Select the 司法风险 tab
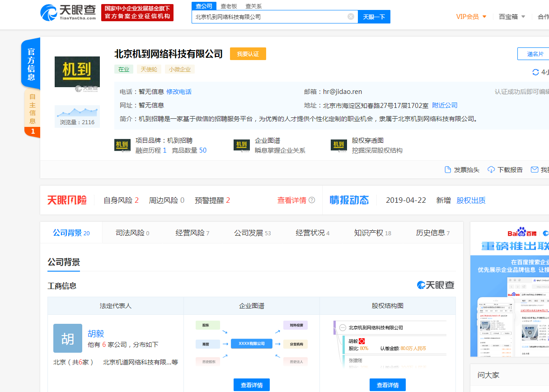The width and height of the screenshot is (549, 392). point(132,233)
